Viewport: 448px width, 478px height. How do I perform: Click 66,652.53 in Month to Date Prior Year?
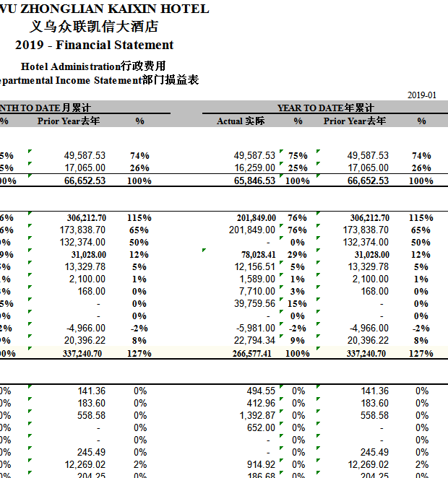click(x=85, y=181)
